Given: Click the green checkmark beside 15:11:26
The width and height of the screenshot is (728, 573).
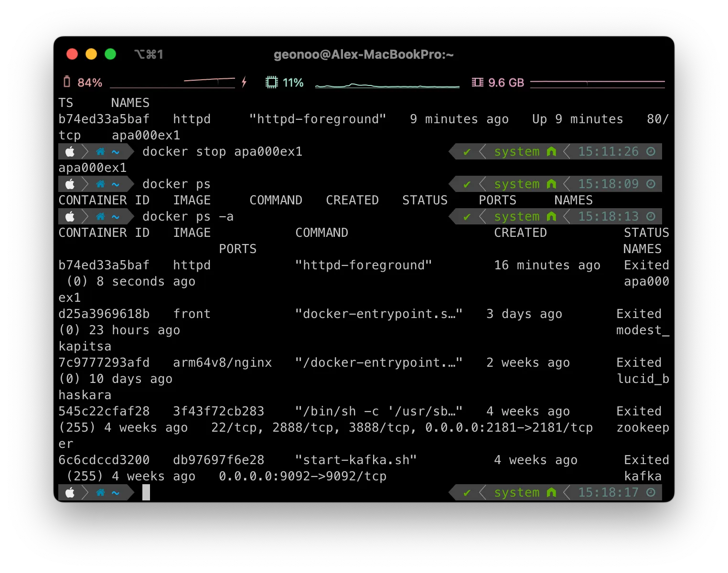Looking at the screenshot, I should (x=467, y=152).
